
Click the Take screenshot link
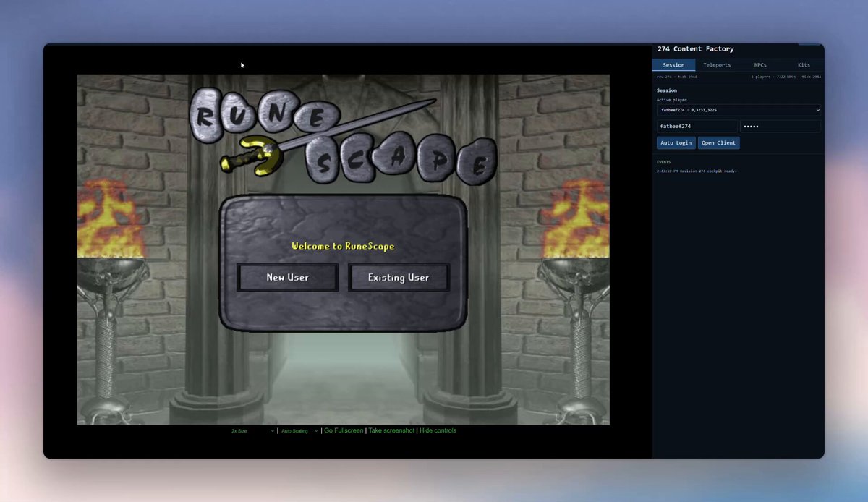(391, 430)
